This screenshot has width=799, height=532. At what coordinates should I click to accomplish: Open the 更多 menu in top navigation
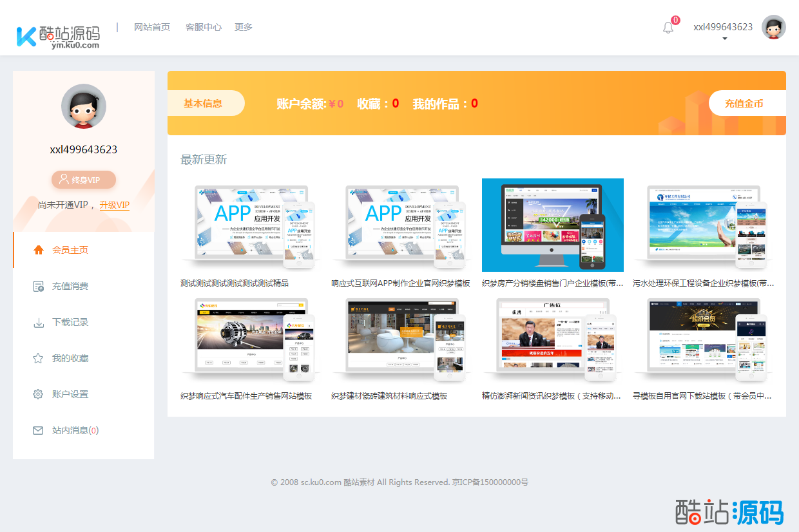point(244,27)
